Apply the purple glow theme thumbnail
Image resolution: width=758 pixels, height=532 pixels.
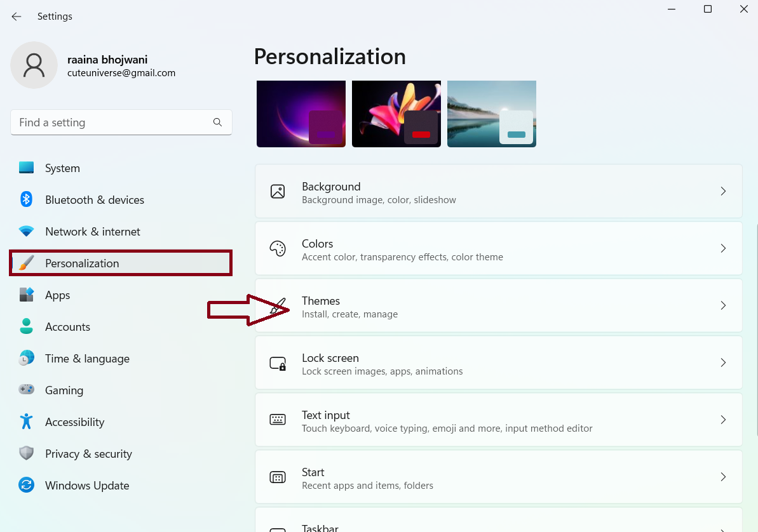pos(301,114)
